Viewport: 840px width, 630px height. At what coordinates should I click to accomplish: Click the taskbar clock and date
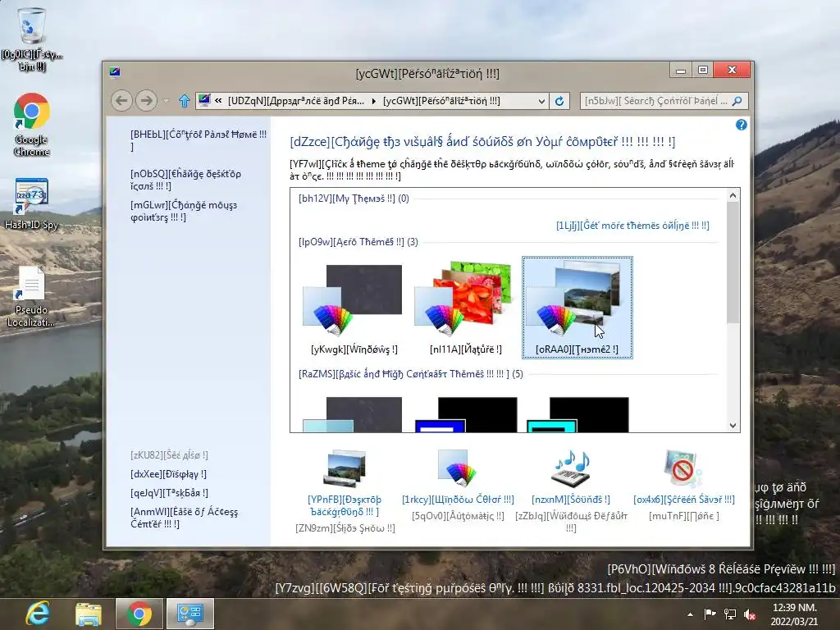pyautogui.click(x=794, y=614)
